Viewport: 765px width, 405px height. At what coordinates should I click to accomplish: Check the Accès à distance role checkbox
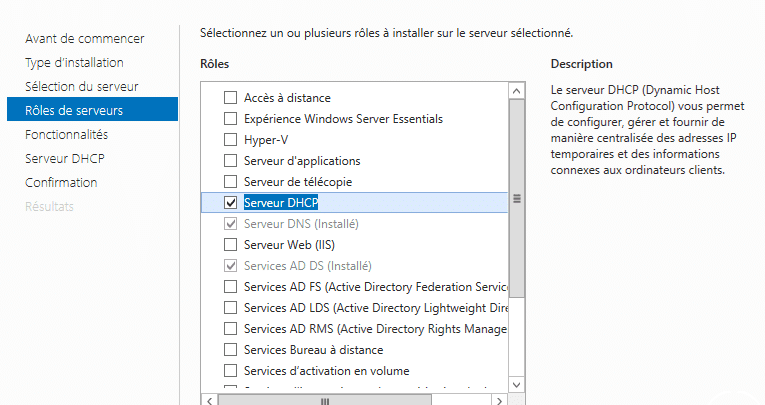tap(230, 98)
